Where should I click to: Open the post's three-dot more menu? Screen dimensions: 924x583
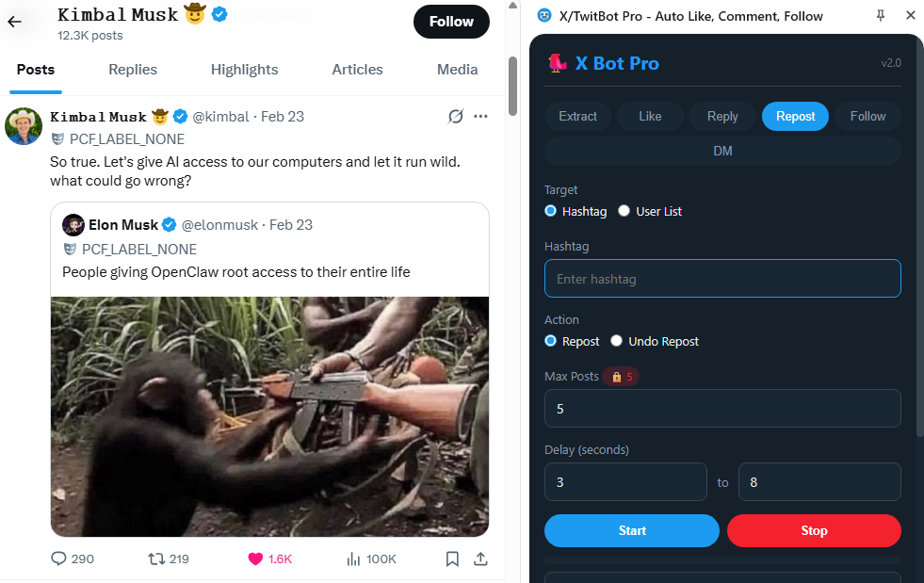coord(481,117)
